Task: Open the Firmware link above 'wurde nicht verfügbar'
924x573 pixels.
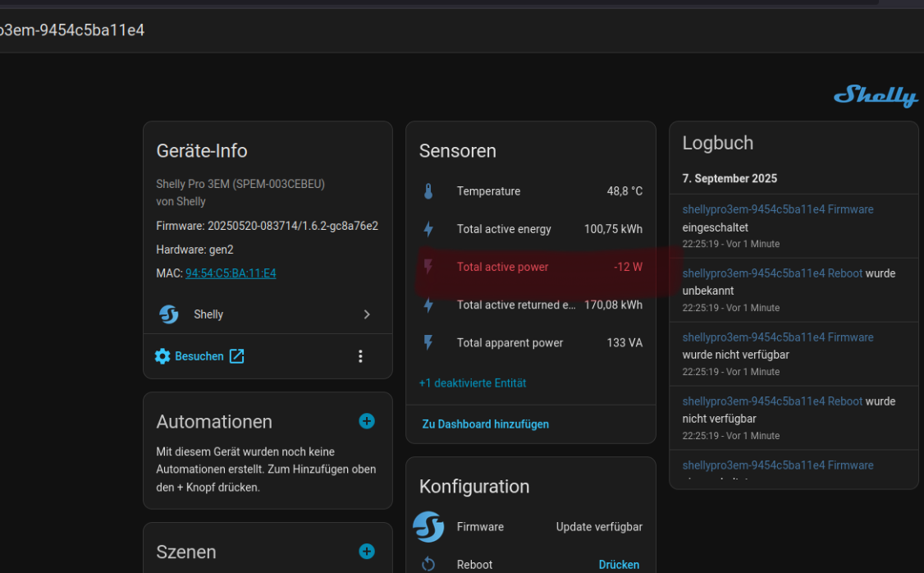Action: [778, 337]
